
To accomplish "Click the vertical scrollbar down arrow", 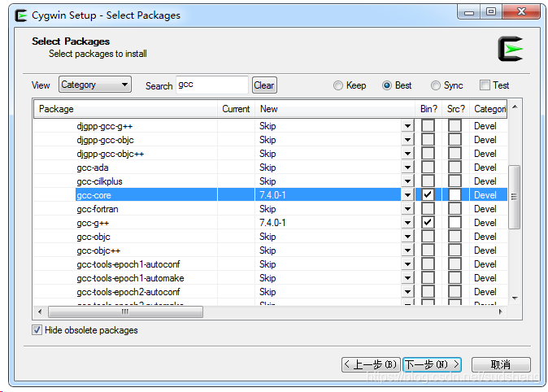I will (515, 298).
